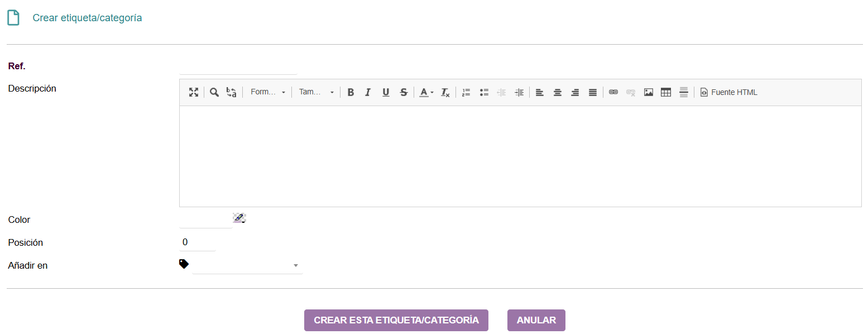This screenshot has width=868, height=334.
Task: Center align the description text
Action: pyautogui.click(x=557, y=92)
